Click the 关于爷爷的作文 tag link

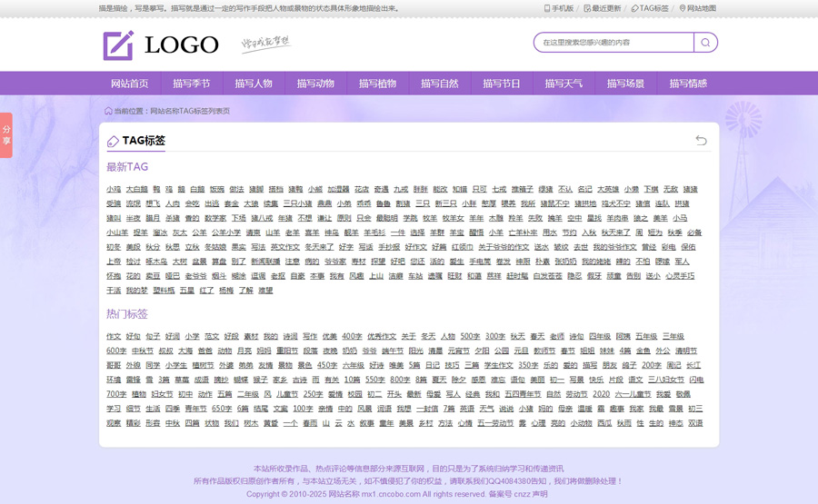pos(504,247)
